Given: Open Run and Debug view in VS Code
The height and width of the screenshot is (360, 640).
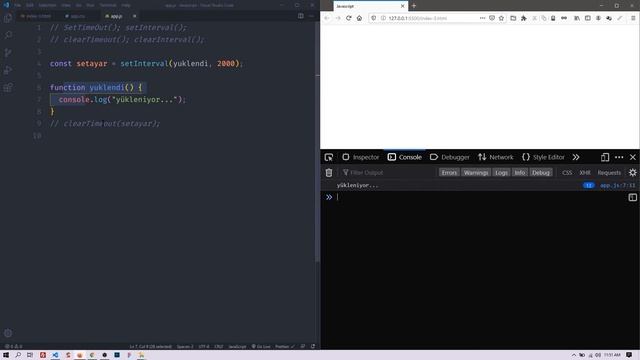Looking at the screenshot, I should (8, 70).
